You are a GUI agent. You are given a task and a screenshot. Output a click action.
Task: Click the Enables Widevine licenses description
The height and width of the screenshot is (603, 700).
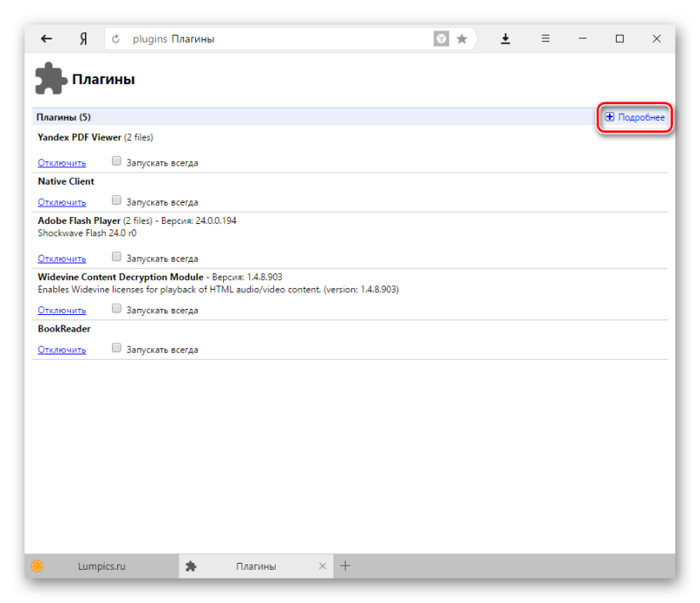(218, 290)
